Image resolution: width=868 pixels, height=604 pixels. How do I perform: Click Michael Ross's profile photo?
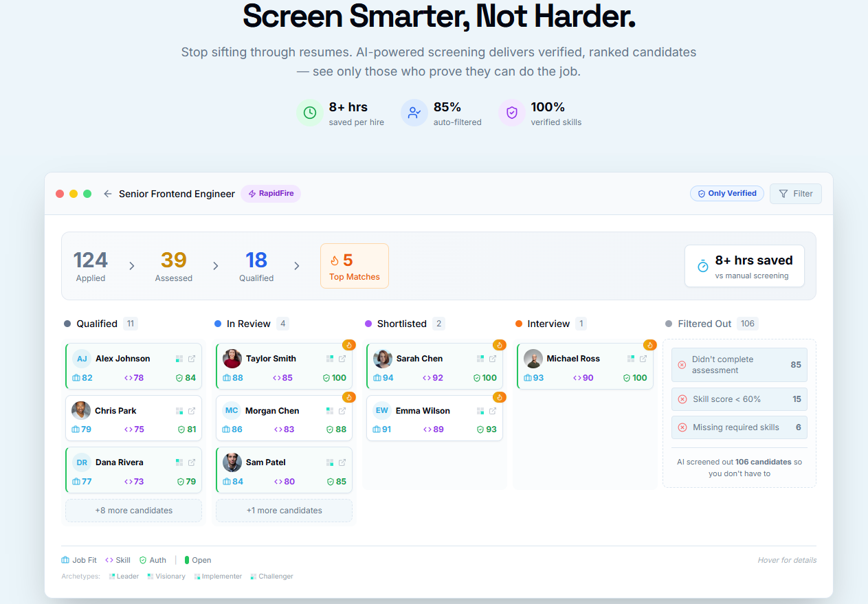click(x=533, y=358)
